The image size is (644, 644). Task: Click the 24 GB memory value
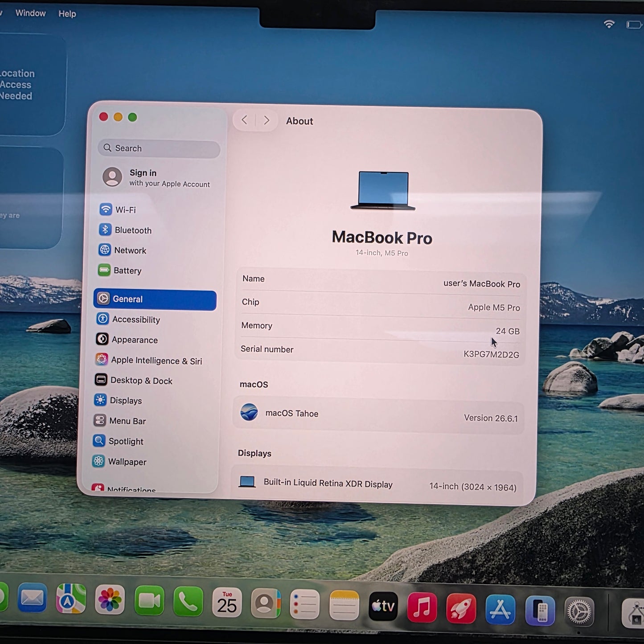pos(508,331)
